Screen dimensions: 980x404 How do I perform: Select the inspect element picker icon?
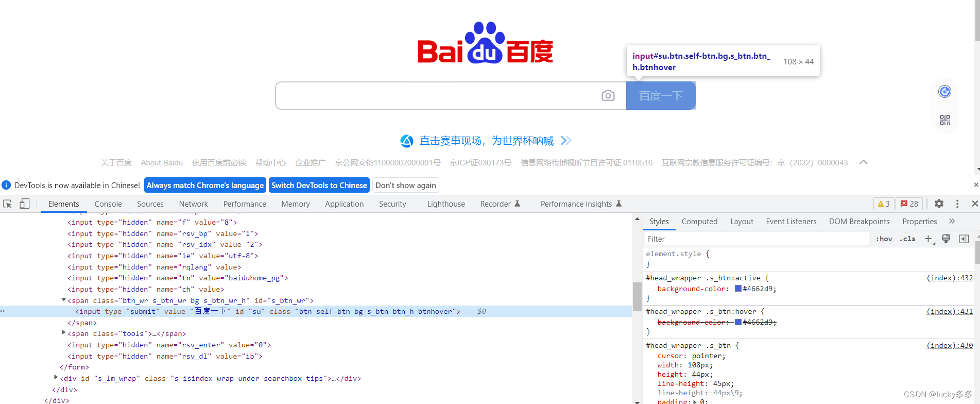7,204
